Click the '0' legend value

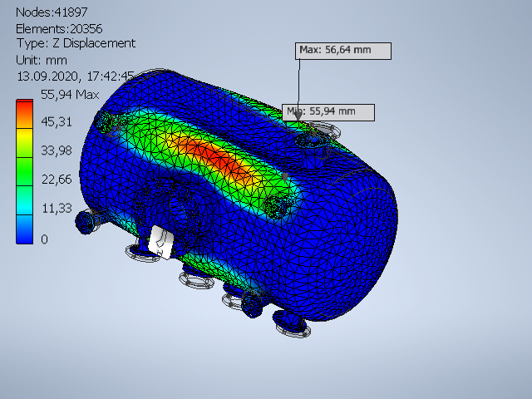tap(44, 239)
